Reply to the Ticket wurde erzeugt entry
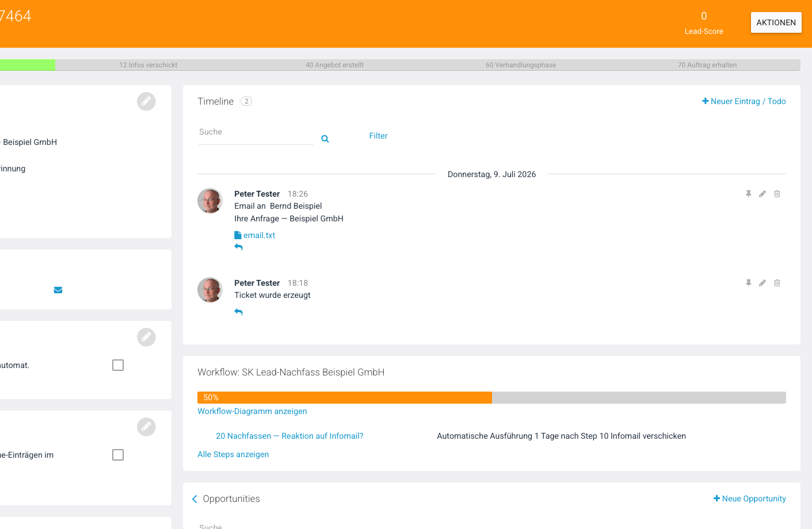 pos(239,312)
